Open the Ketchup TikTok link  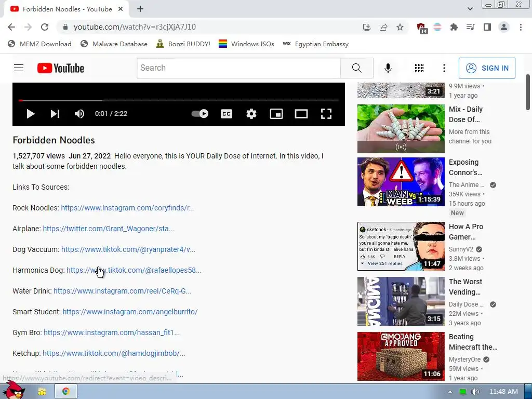click(x=114, y=353)
